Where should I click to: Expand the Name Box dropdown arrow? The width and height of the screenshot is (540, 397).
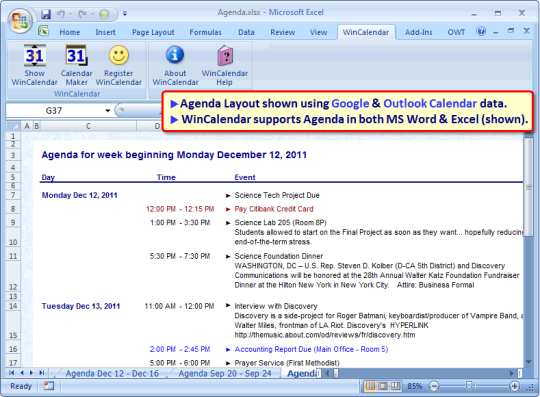click(108, 111)
